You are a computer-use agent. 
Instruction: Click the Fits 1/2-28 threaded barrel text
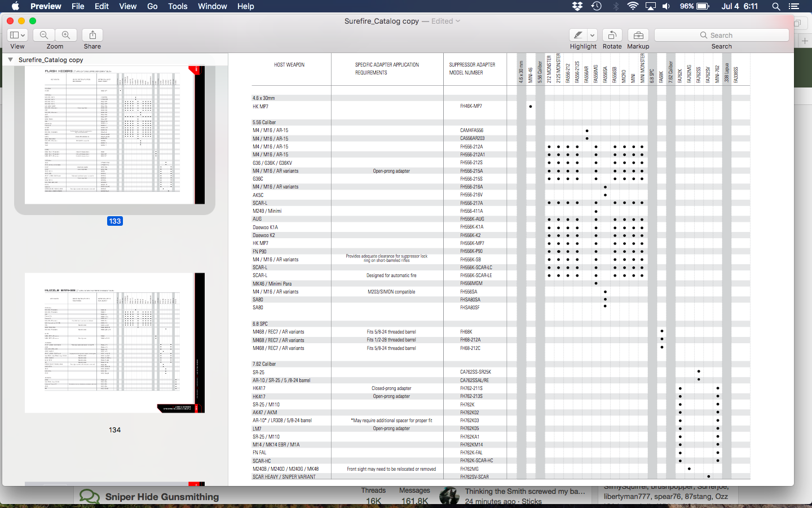[391, 340]
